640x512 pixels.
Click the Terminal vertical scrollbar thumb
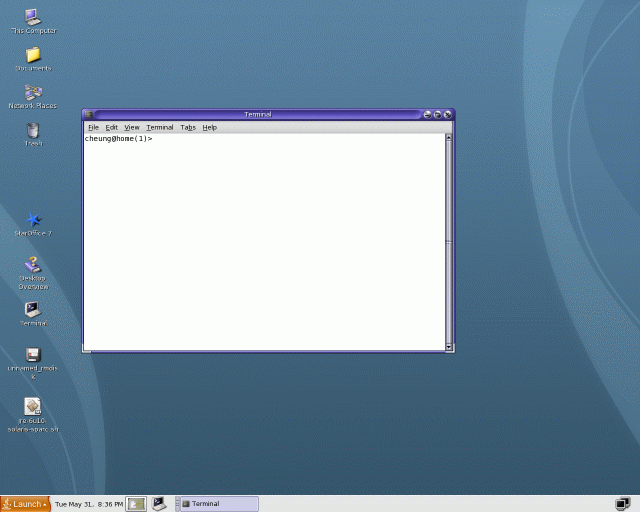click(x=449, y=242)
